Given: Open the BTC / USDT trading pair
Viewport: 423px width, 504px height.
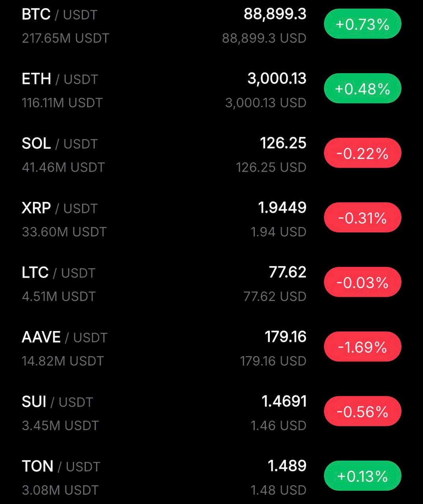Looking at the screenshot, I should point(59,15).
